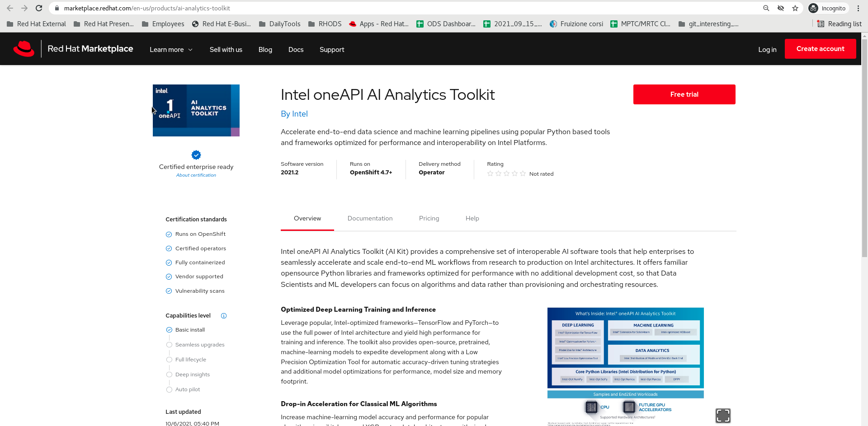Open the Docs navigation item

pyautogui.click(x=296, y=50)
